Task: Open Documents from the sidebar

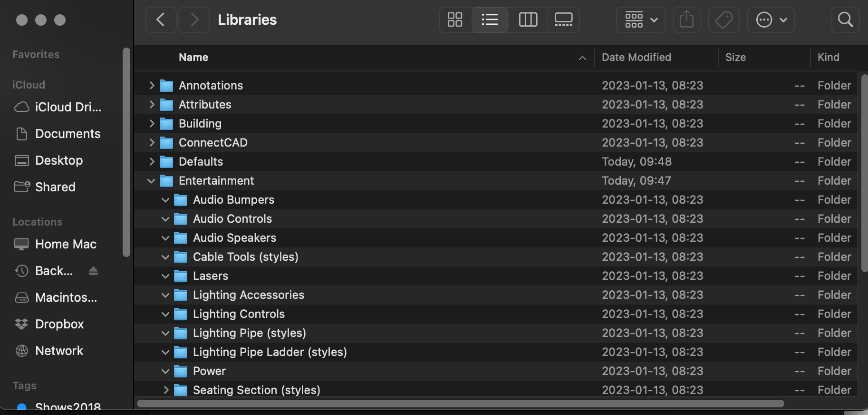Action: coord(68,134)
